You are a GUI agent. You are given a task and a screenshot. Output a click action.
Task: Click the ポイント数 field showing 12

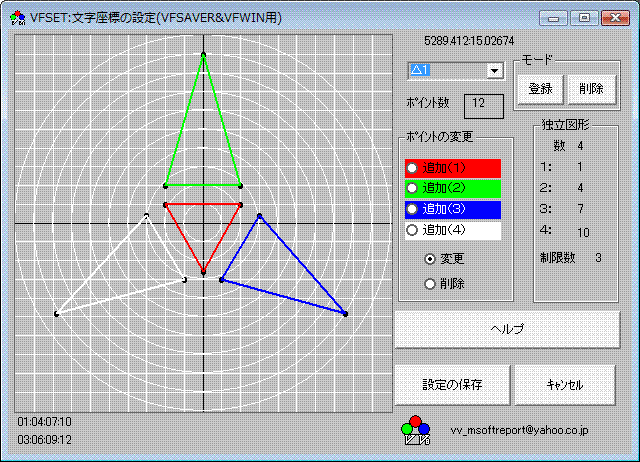click(x=484, y=106)
